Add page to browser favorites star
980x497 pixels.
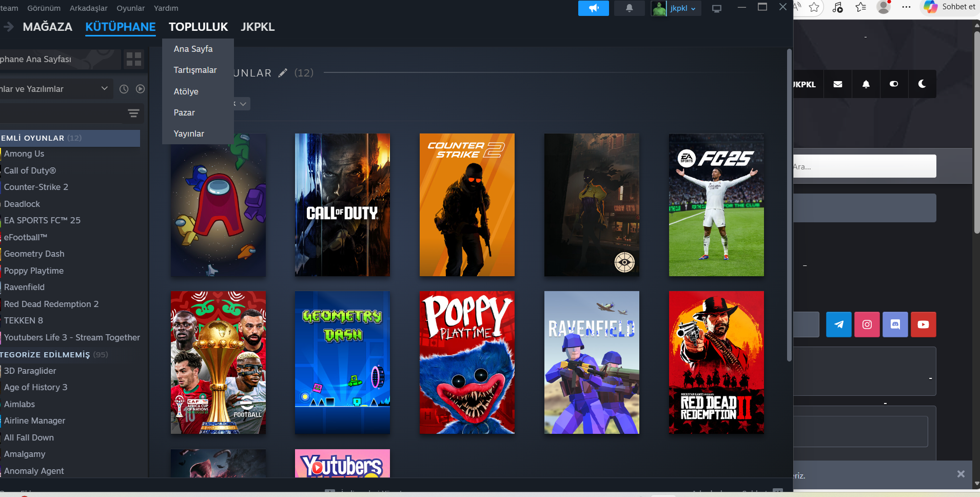(814, 7)
